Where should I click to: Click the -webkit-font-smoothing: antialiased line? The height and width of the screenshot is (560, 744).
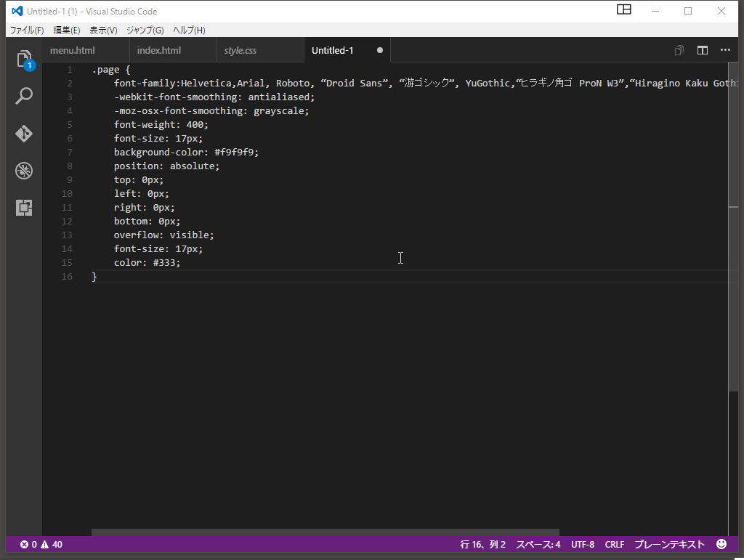pos(214,97)
